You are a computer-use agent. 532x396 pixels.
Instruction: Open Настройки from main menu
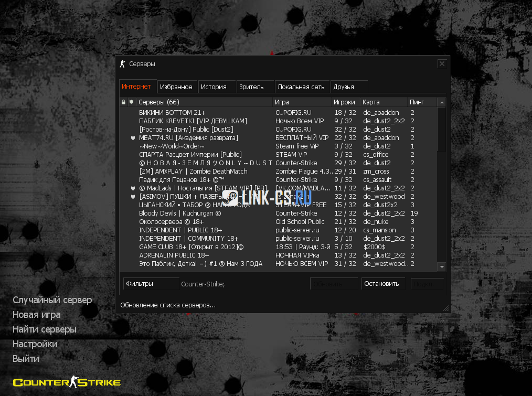coord(35,344)
